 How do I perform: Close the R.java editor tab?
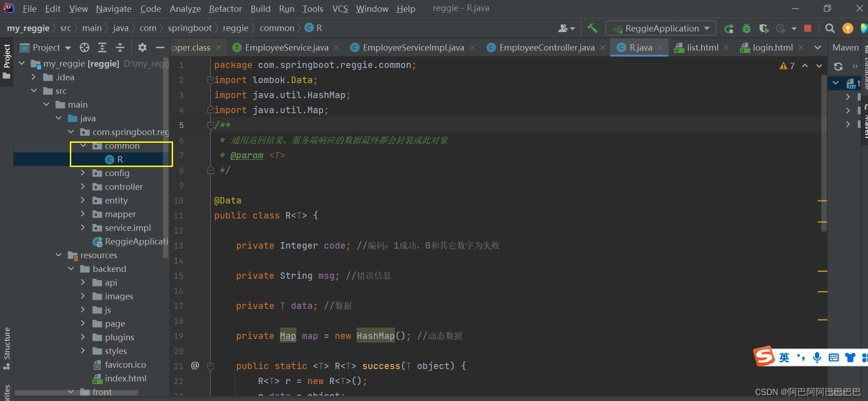(x=660, y=47)
